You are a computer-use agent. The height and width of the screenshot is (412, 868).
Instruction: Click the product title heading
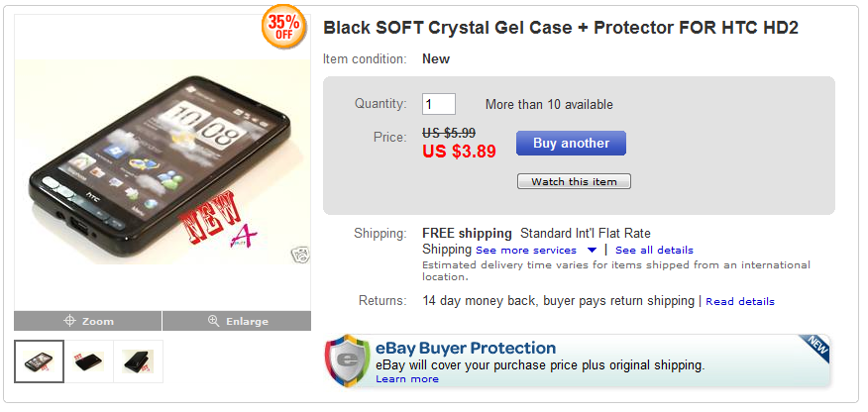pyautogui.click(x=561, y=28)
